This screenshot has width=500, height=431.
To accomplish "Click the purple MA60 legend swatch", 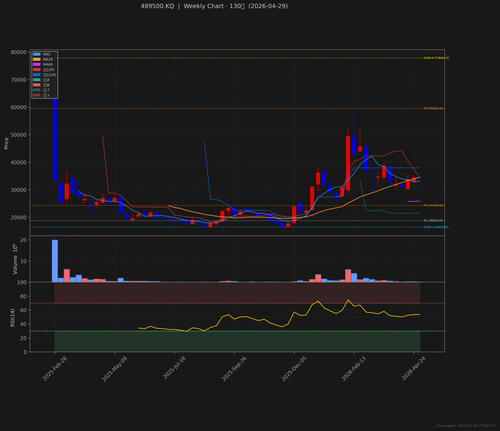I will pyautogui.click(x=37, y=64).
